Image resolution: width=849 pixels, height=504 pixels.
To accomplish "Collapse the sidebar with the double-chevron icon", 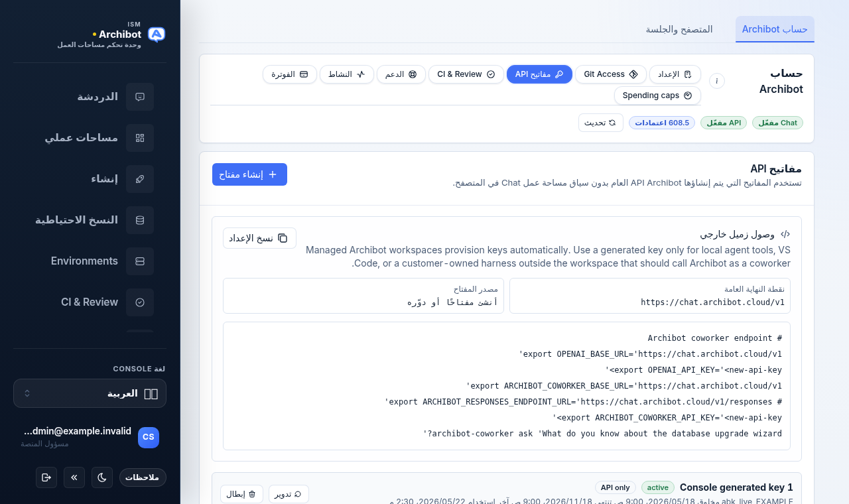I will [74, 477].
